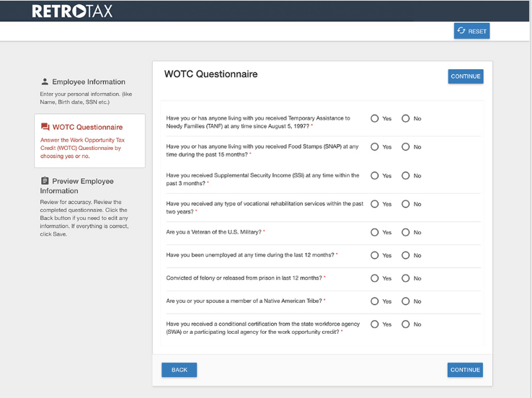Click the Employee Information person icon
This screenshot has width=532, height=398.
coord(45,81)
